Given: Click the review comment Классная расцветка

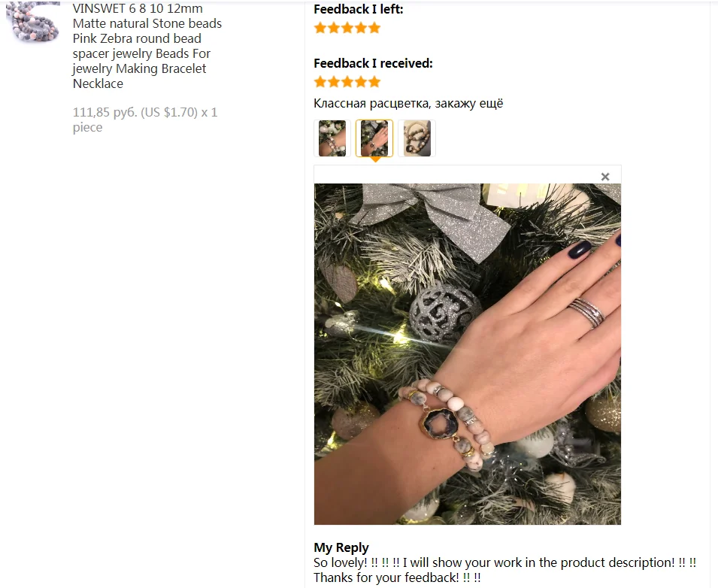Looking at the screenshot, I should point(372,104).
